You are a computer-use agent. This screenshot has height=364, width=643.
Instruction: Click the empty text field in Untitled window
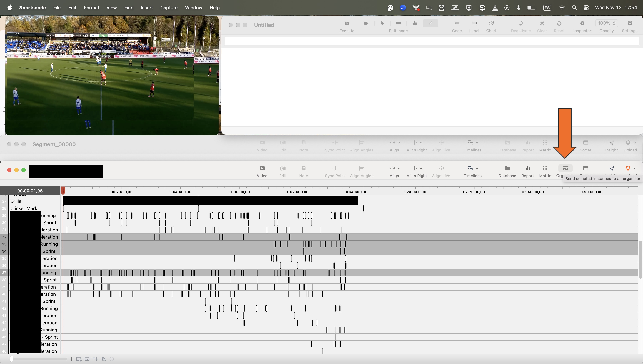[x=432, y=41]
